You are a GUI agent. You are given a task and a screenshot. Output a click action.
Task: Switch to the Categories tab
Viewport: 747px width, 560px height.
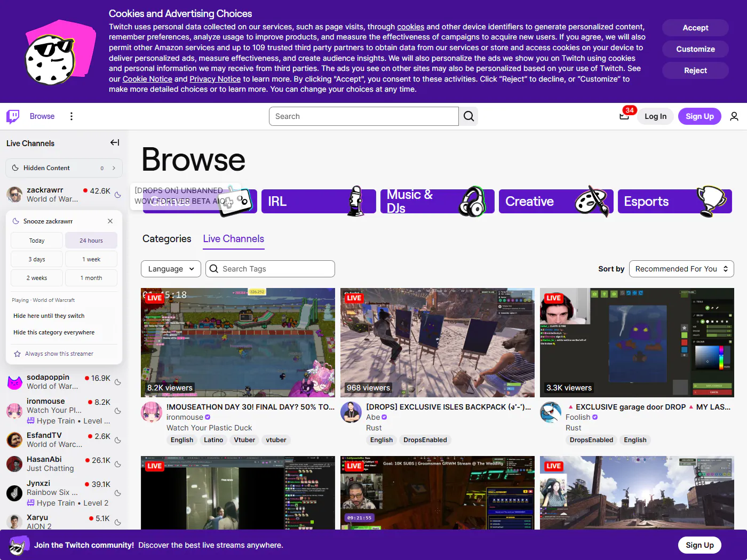pyautogui.click(x=166, y=239)
